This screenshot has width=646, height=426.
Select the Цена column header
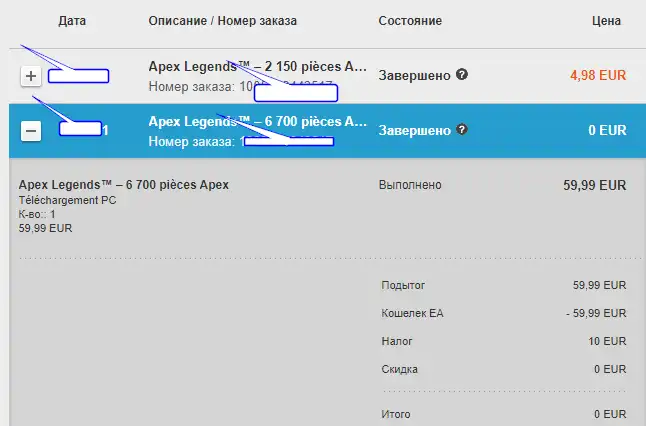(x=606, y=21)
